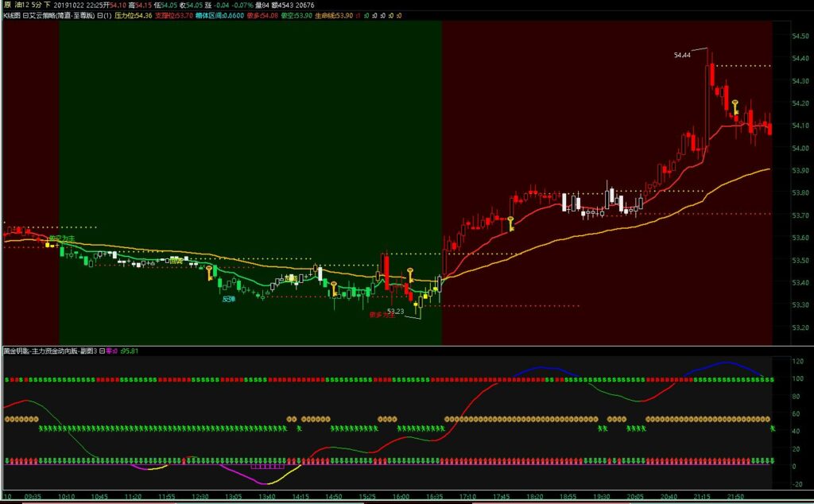Screen dimensions: 814x504
Task: Toggle the box before 艾云策略 indicator name
Action: [25, 15]
